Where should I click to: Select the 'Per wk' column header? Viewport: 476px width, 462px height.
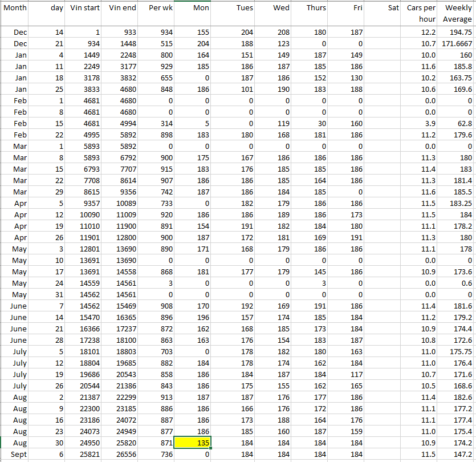(x=157, y=8)
